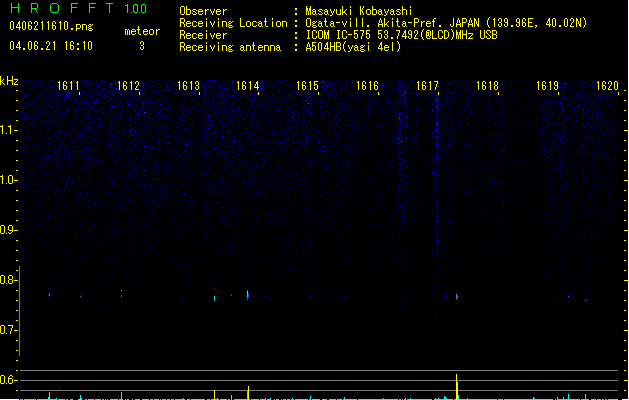Click the 1613 time axis label

189,86
